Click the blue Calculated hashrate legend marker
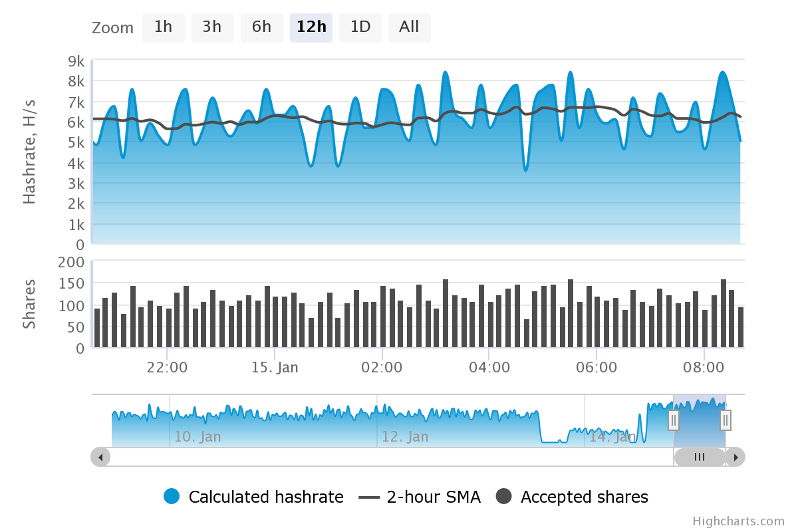The width and height of the screenshot is (798, 532). 171,497
